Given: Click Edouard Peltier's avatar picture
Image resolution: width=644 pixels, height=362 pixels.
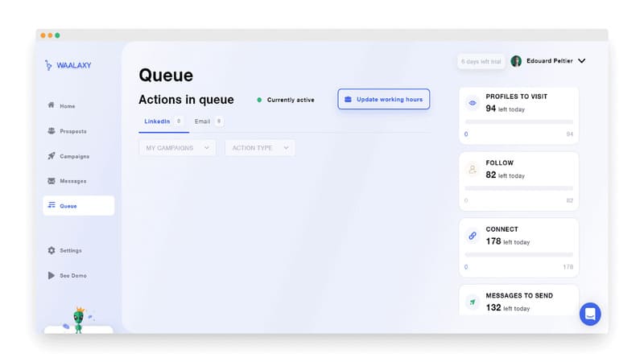Looking at the screenshot, I should tap(516, 61).
